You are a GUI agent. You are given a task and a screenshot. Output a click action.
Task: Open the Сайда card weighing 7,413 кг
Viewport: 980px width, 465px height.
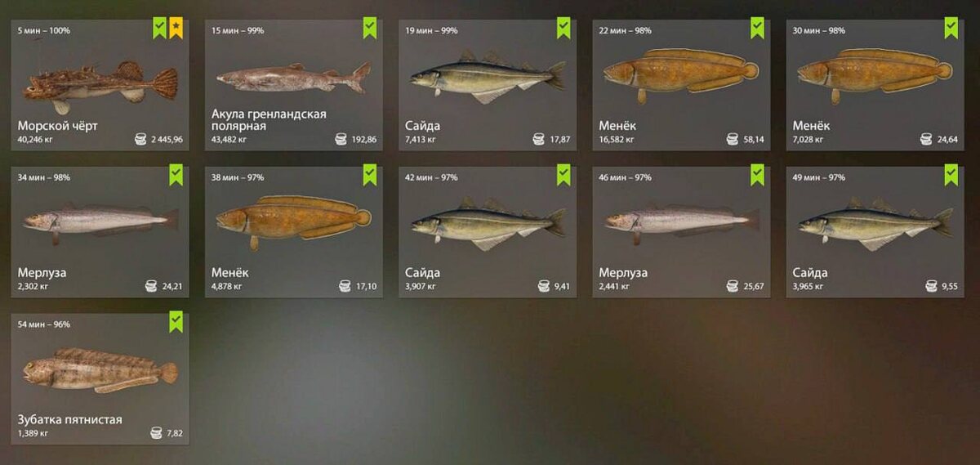pos(488,85)
